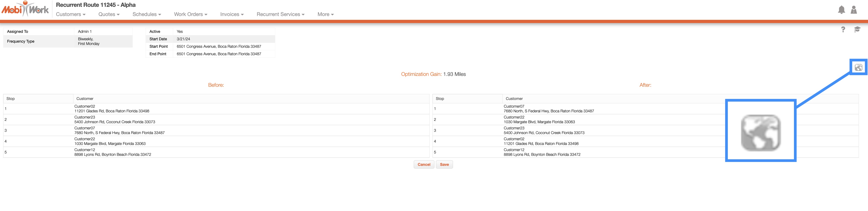Select Customer07 first stop in After table
The height and width of the screenshot is (211, 868).
coord(549,109)
